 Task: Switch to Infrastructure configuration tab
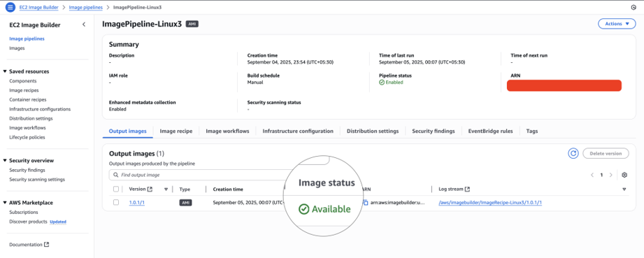(x=298, y=131)
